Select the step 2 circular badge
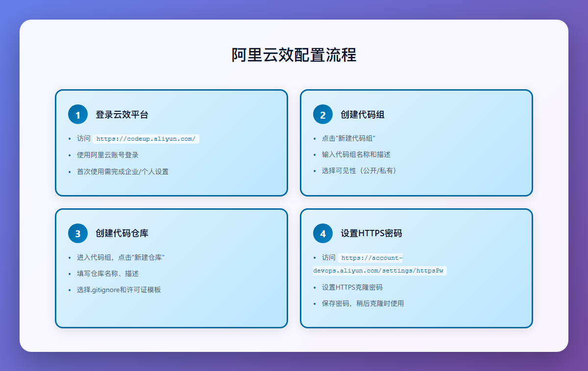Screen dimensions: 588x371 [x=322, y=114]
